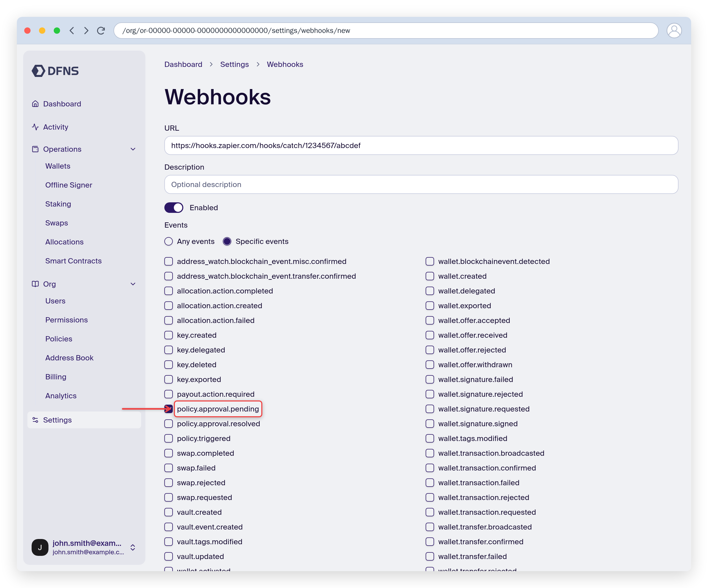Click the Operations section icon
This screenshot has width=708, height=588.
35,149
